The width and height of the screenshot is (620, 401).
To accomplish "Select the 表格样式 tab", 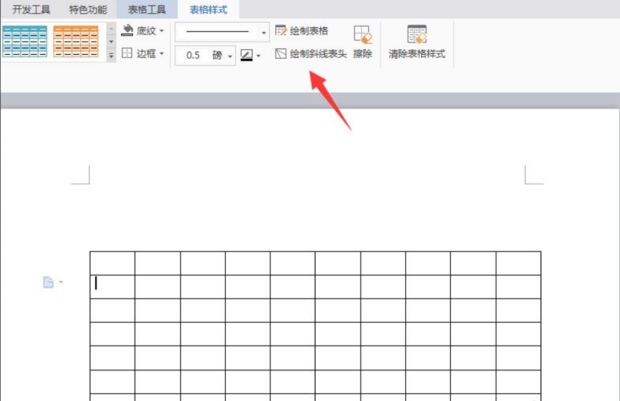I will [x=208, y=9].
